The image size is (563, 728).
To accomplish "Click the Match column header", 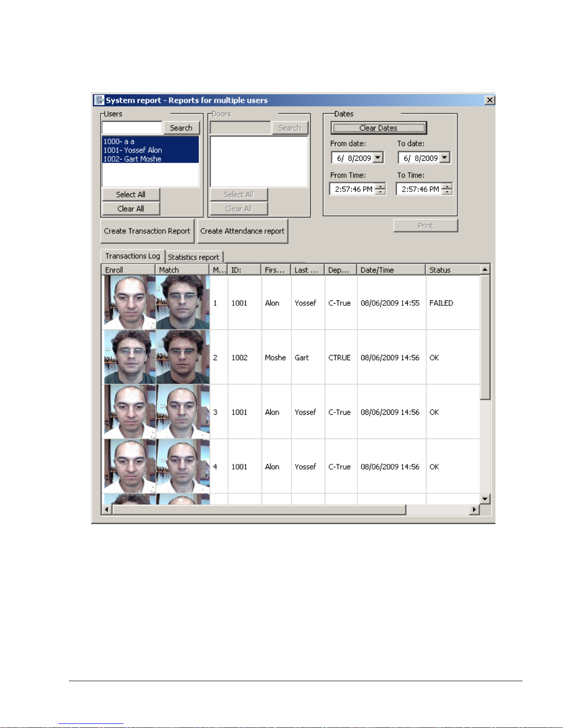I will [x=182, y=270].
